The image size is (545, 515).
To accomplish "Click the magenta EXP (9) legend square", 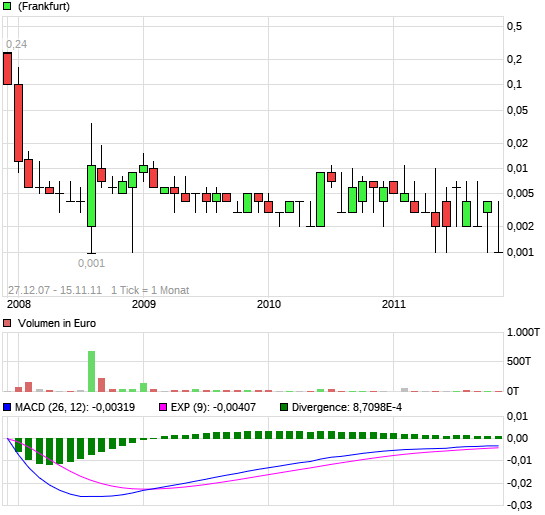I will (163, 407).
